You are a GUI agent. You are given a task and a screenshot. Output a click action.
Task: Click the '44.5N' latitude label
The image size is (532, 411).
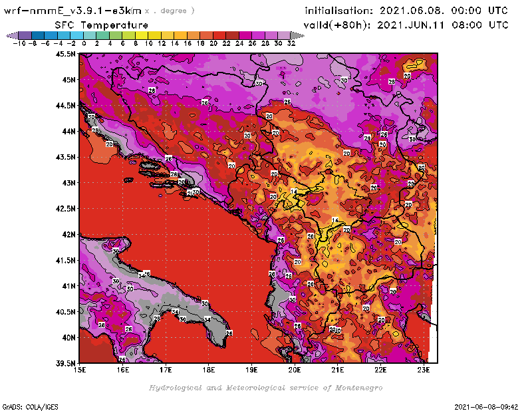tap(65, 106)
